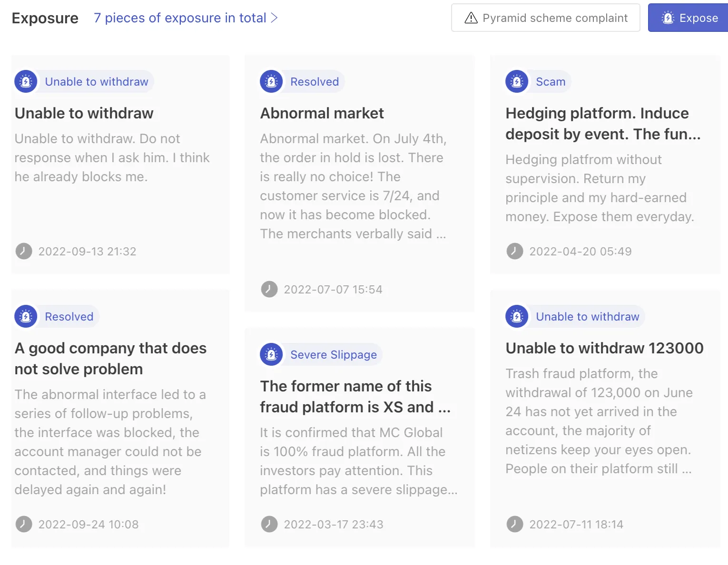The height and width of the screenshot is (565, 728).
Task: Click the clock icon beside 2022-03-17 23:43
Action: pos(269,524)
